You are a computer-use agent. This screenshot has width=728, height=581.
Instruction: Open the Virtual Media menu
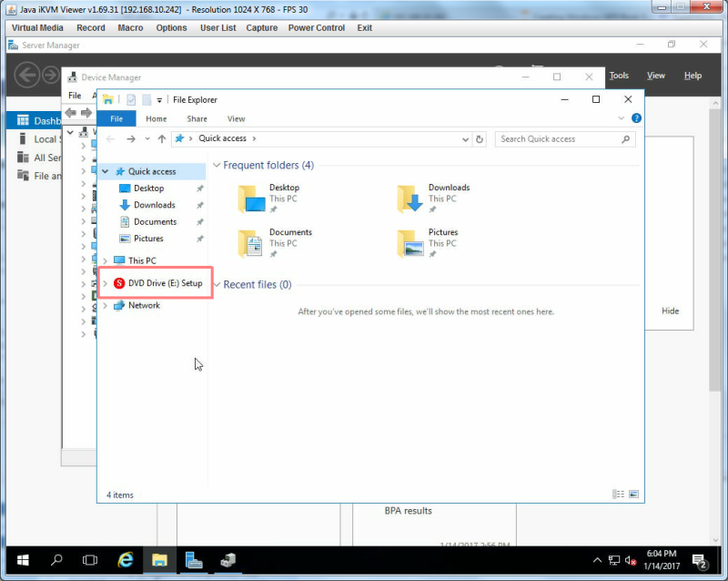[37, 28]
